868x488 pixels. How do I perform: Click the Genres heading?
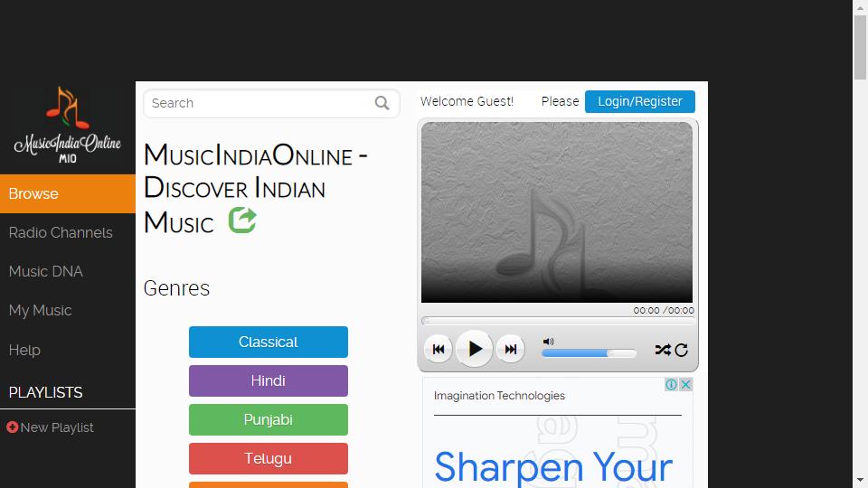click(176, 288)
